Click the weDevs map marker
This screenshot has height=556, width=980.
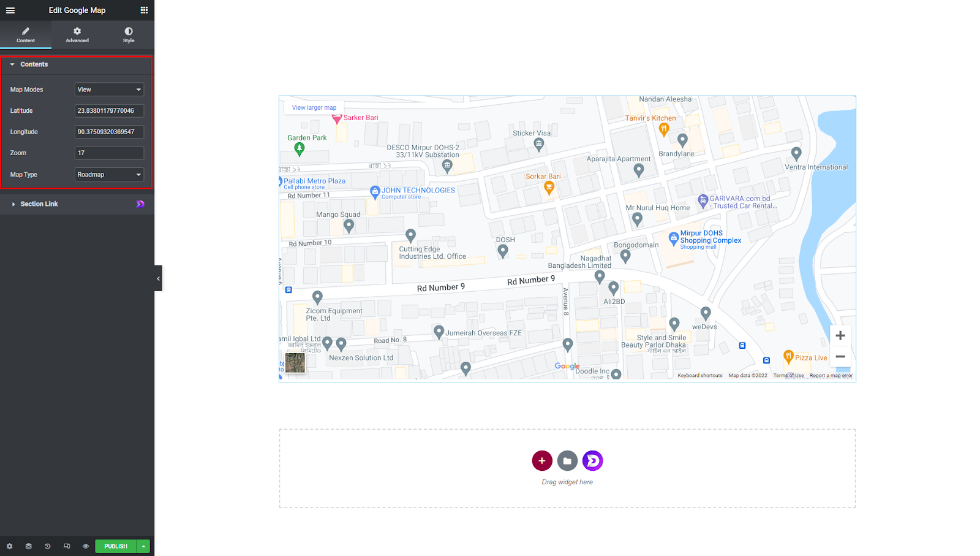coord(706,313)
